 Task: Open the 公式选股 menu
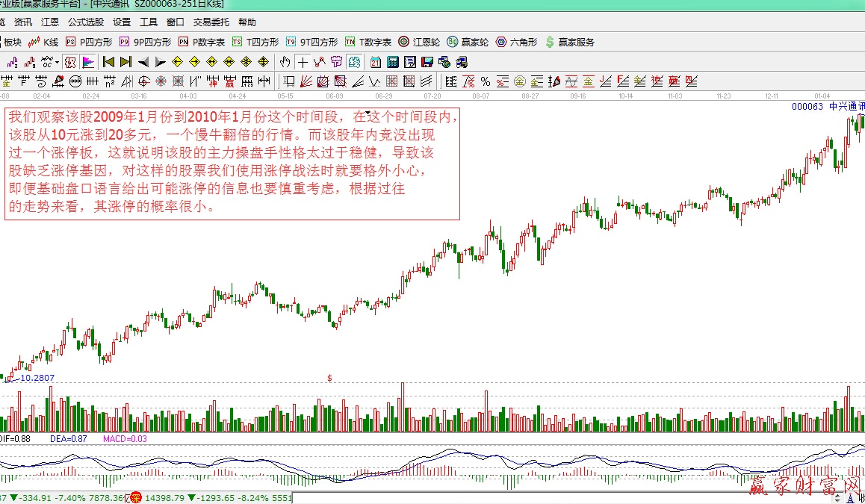tap(86, 22)
